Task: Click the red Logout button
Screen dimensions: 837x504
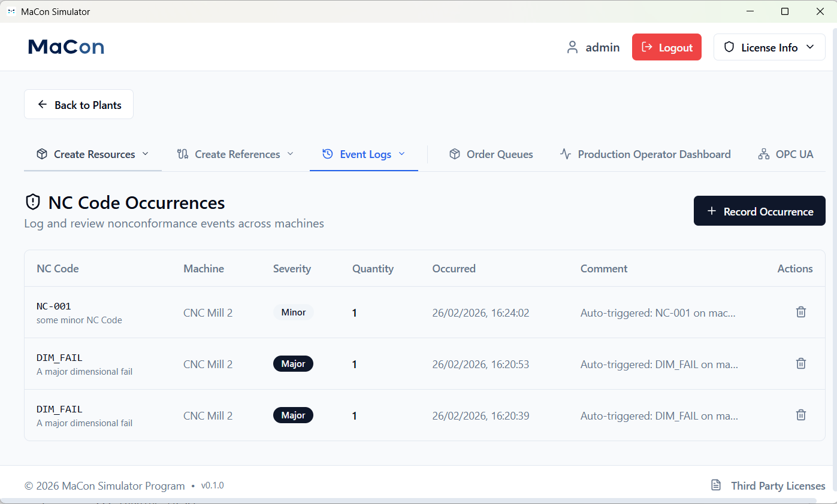Action: coord(666,47)
